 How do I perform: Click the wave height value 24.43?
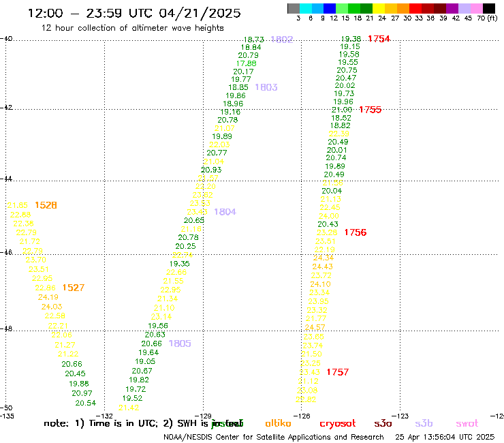tap(322, 266)
